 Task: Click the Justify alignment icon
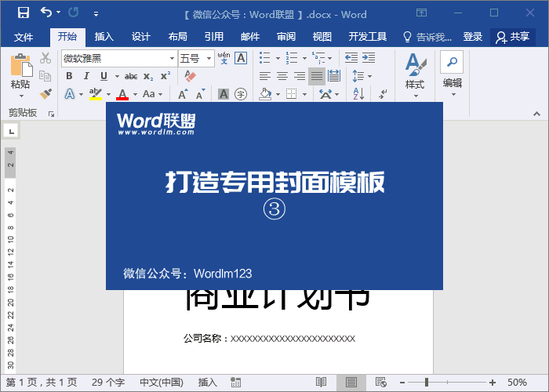[317, 76]
